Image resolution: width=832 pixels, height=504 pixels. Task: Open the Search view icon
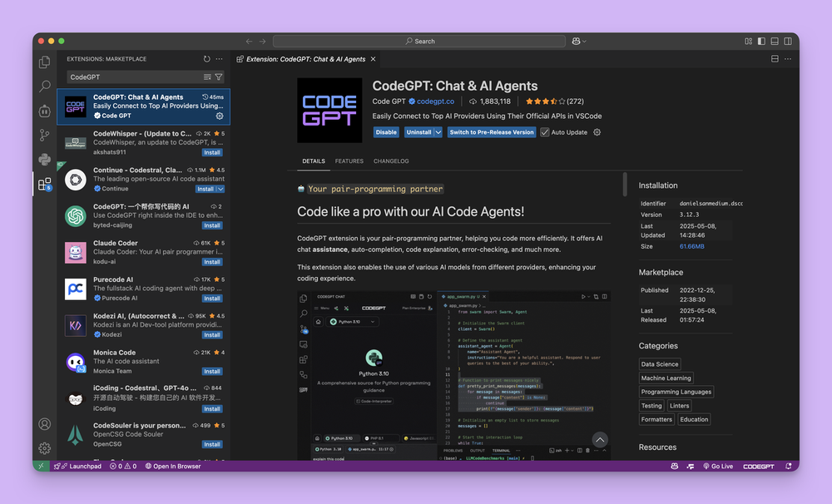45,86
